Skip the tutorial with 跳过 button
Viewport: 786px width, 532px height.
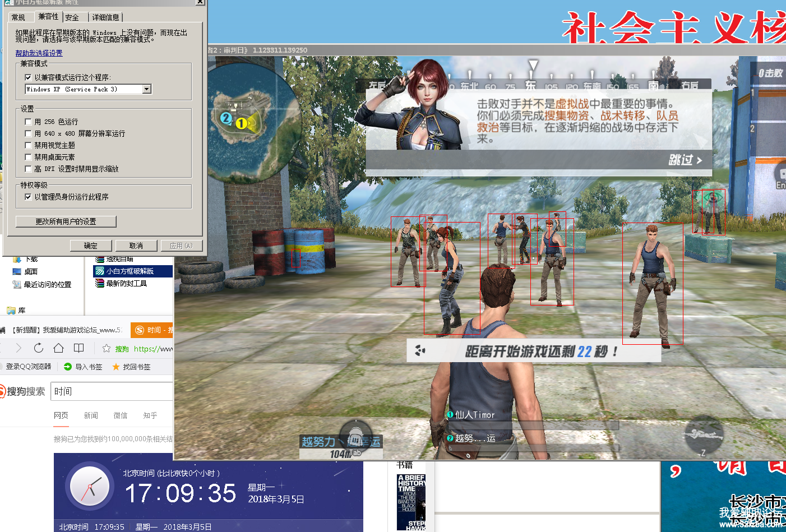pos(685,160)
